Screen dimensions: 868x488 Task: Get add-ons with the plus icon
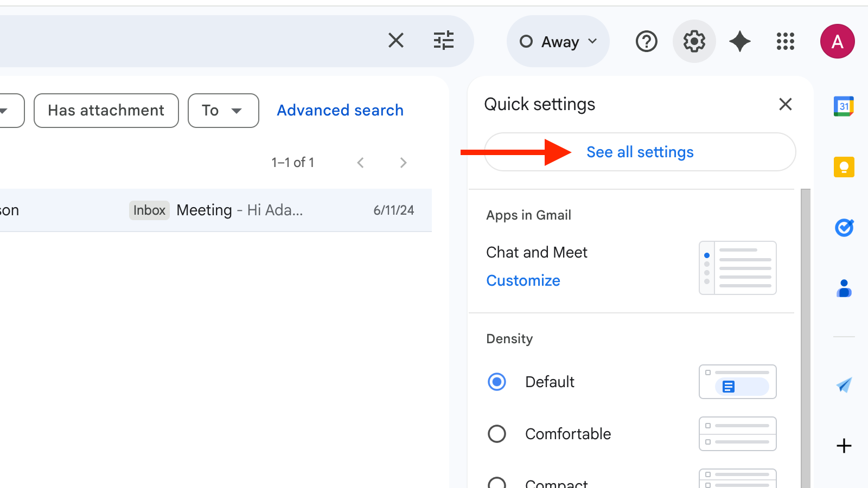click(x=844, y=446)
